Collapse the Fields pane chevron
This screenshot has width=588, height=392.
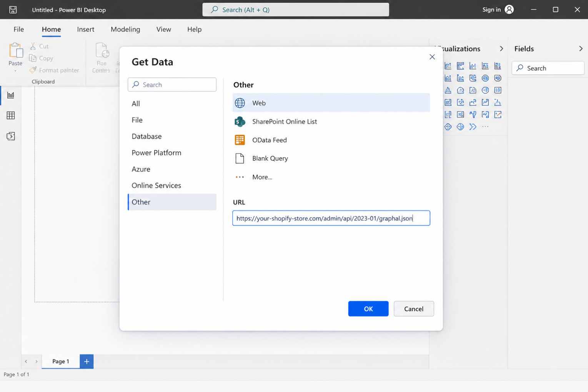[581, 49]
